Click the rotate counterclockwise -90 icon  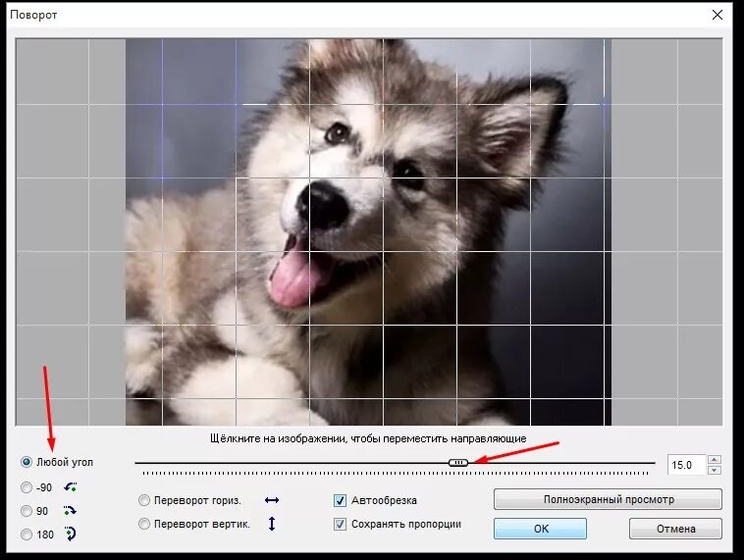pos(71,487)
